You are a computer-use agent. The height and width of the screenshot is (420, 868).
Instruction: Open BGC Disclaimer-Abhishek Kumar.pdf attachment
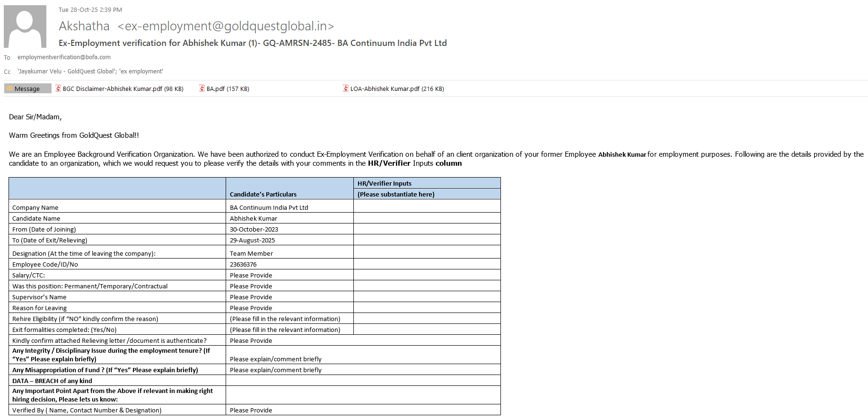(120, 89)
